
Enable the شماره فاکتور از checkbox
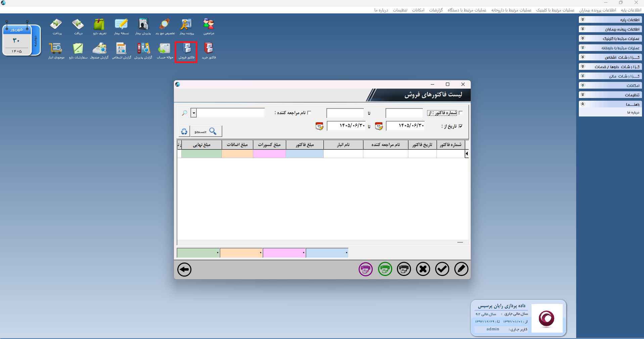(461, 113)
